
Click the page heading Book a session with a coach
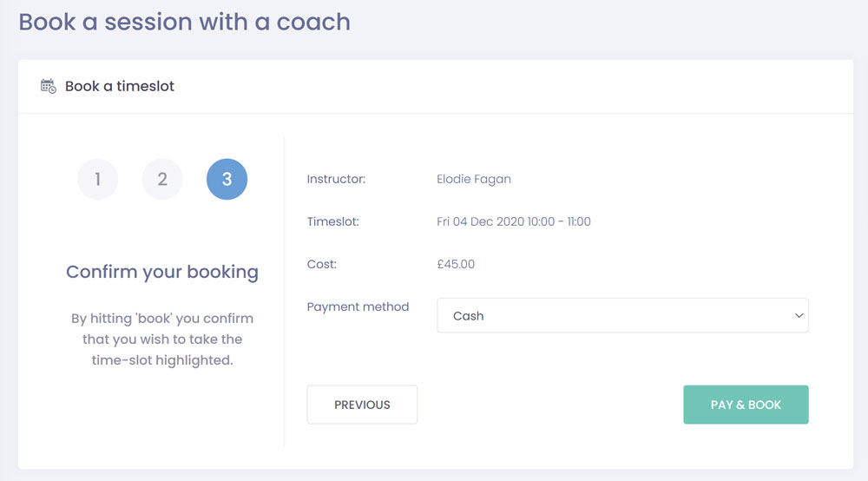(x=184, y=22)
